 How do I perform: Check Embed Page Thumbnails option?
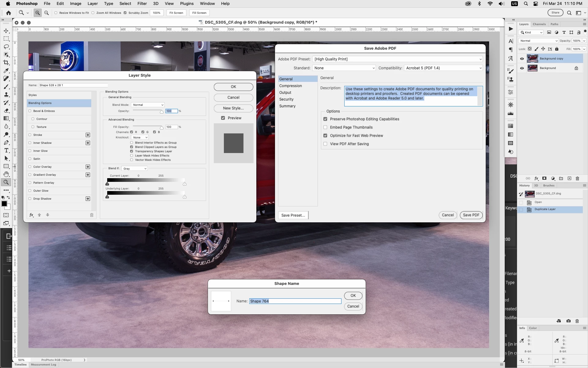[325, 127]
